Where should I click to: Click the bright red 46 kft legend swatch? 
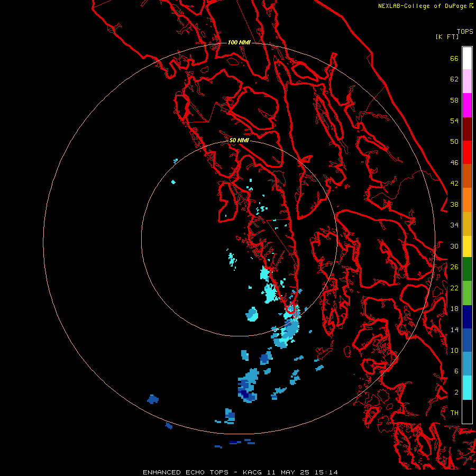467,152
